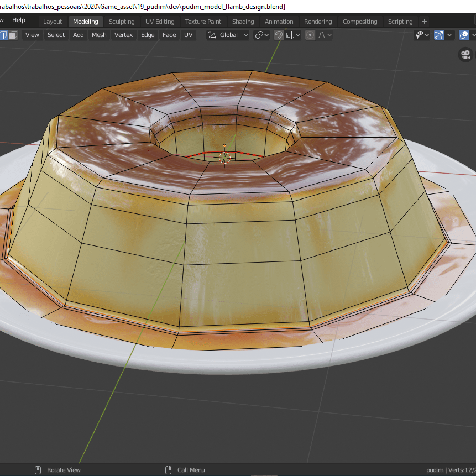Toggle the magnet snapping button
The width and height of the screenshot is (476, 476).
coord(279,35)
